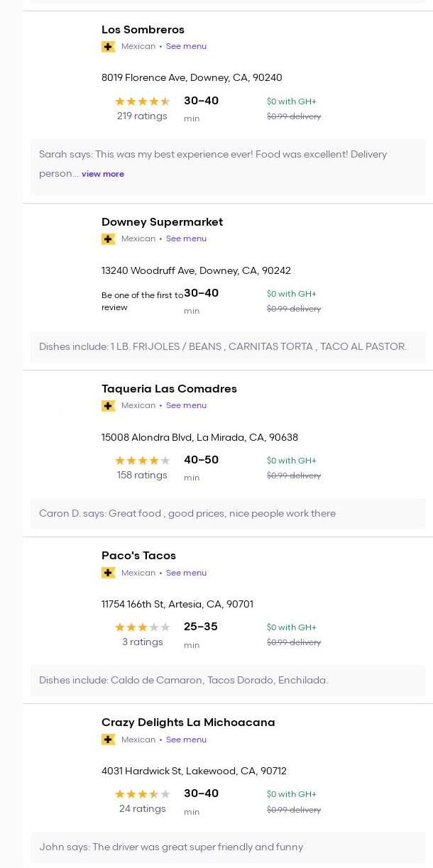Click 219 ratings count for Los Sombreros
The width and height of the screenshot is (433, 868).
tap(142, 116)
